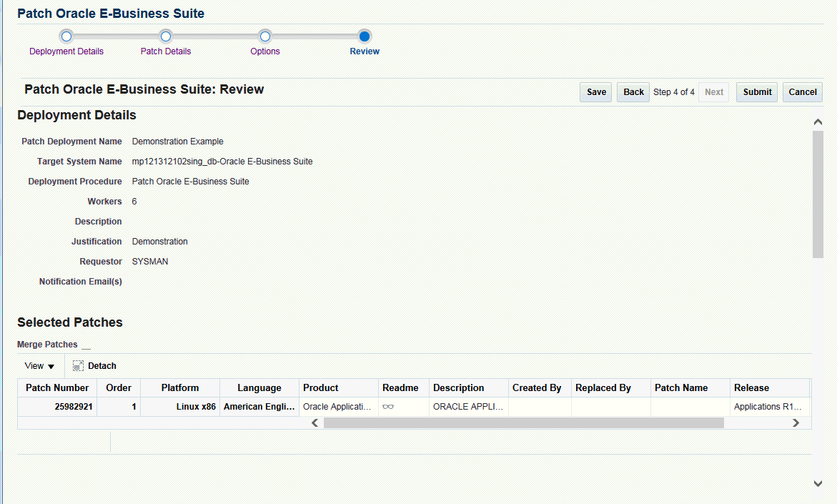Go to the Options step link
The width and height of the screenshot is (837, 504).
pyautogui.click(x=264, y=51)
